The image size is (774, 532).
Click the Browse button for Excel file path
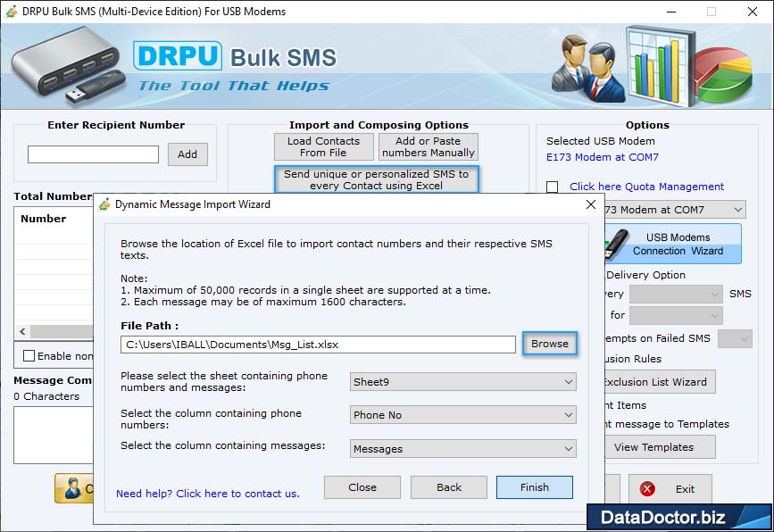click(x=550, y=344)
